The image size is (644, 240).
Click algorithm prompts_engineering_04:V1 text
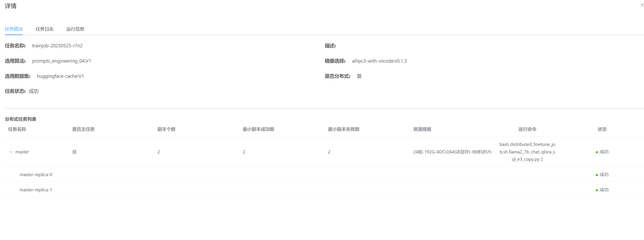click(x=62, y=61)
